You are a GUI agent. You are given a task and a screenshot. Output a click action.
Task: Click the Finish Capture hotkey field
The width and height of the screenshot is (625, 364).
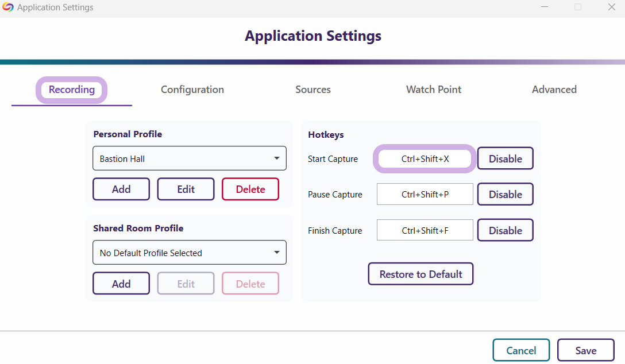[425, 231]
